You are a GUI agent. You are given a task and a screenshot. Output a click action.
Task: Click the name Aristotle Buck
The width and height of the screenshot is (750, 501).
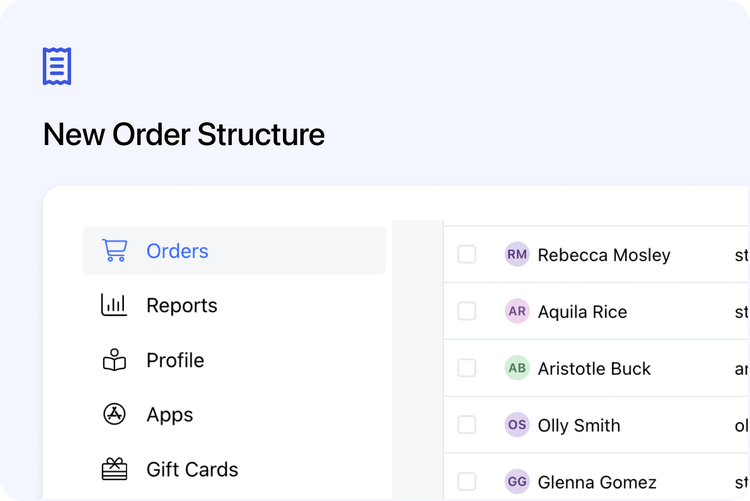[594, 368]
